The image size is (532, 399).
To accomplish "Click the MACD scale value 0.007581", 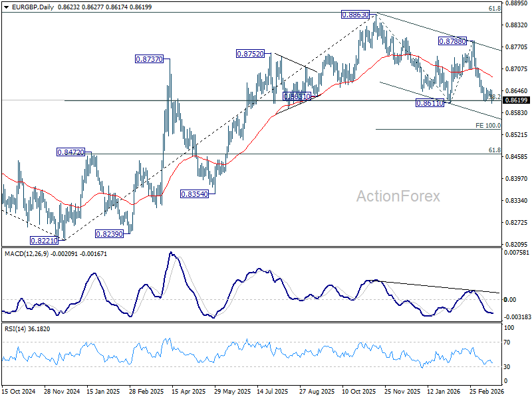I will click(517, 253).
